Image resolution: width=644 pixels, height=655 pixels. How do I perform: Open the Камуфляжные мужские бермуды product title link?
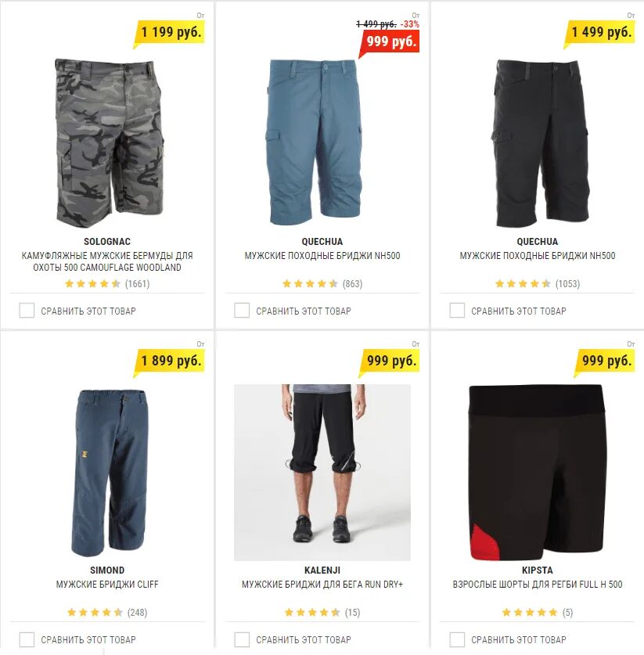[107, 261]
